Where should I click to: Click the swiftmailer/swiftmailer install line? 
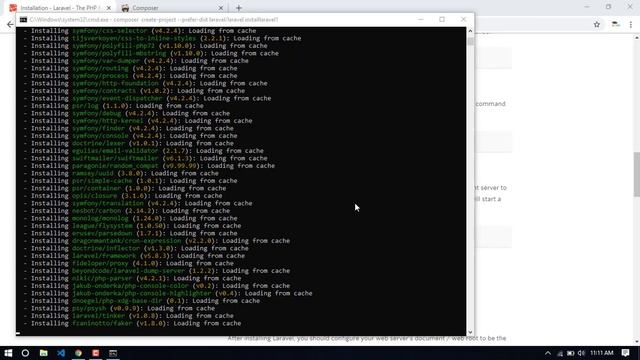click(x=146, y=158)
